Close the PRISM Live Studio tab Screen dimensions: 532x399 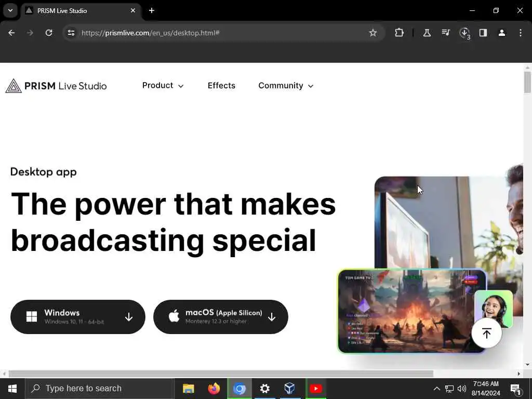click(x=133, y=10)
